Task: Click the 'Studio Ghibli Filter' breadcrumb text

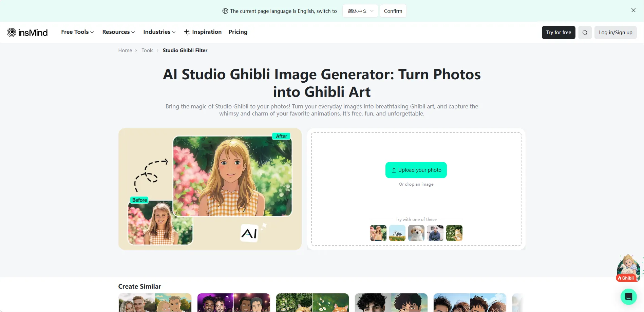Action: (x=185, y=50)
